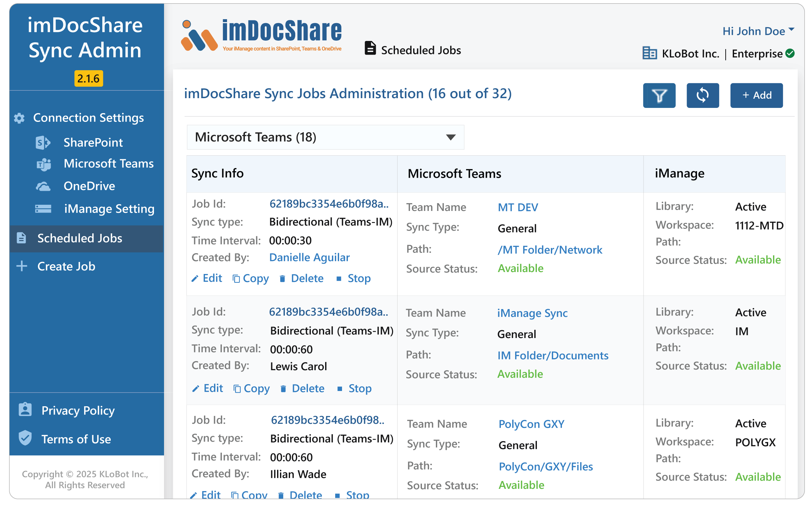
Task: Click the Enterprise plan label
Action: [757, 53]
